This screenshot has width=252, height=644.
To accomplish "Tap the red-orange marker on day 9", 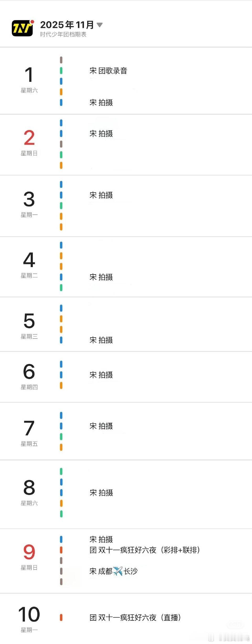I will click(61, 550).
